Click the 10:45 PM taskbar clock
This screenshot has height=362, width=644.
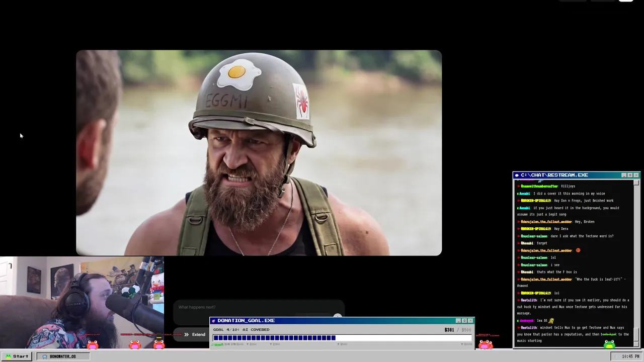(626, 356)
